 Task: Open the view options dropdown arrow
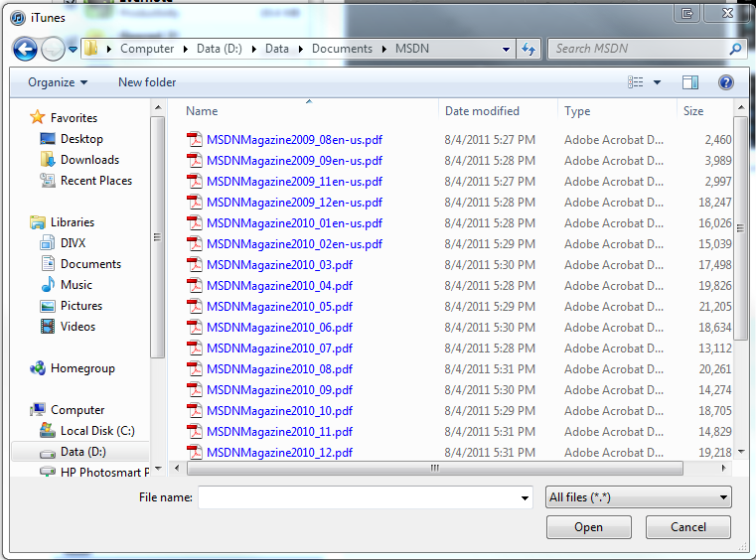[657, 82]
